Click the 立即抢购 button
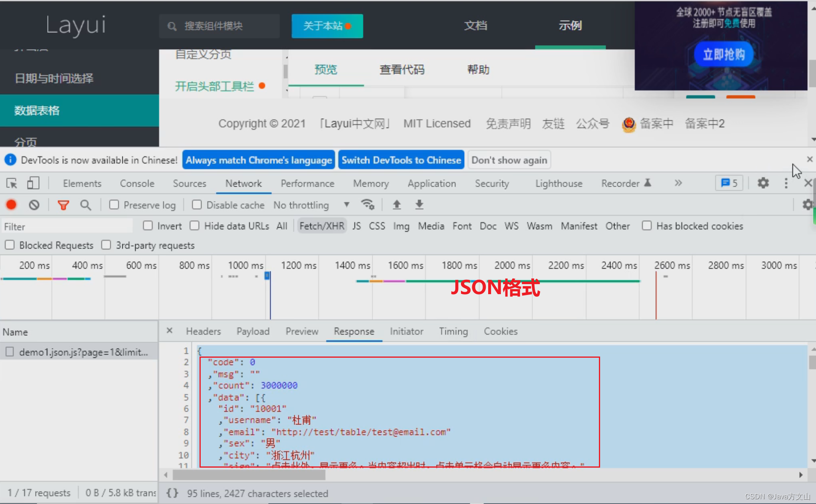The image size is (816, 504). [723, 54]
